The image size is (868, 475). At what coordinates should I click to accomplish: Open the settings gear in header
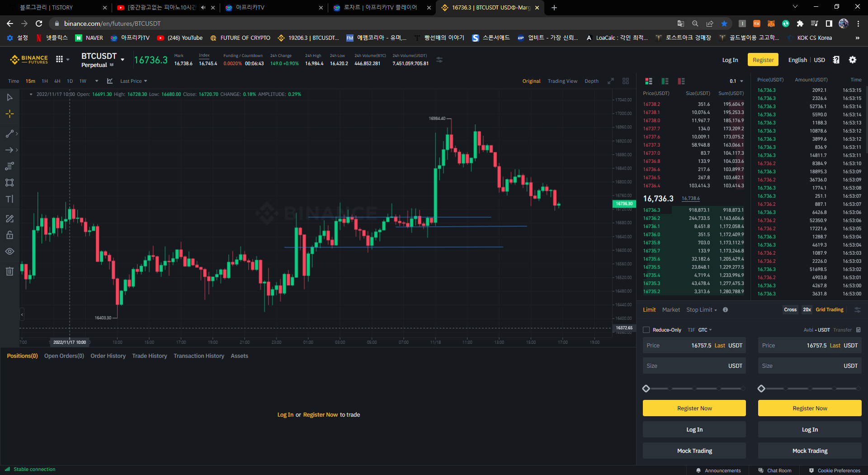click(853, 60)
